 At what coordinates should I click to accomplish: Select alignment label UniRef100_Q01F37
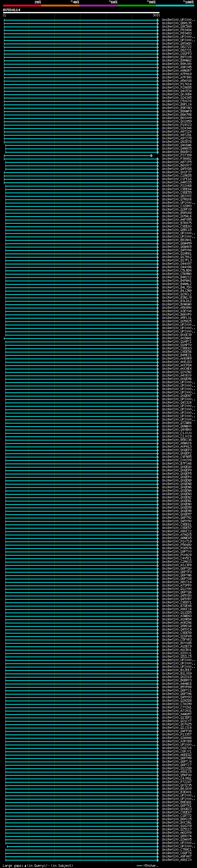[177, 172]
